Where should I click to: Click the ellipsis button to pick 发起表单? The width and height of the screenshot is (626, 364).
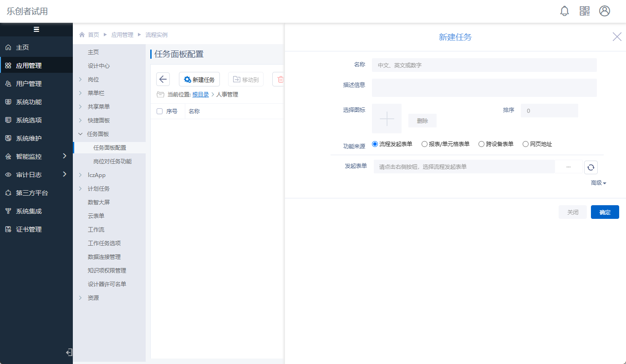(x=568, y=167)
